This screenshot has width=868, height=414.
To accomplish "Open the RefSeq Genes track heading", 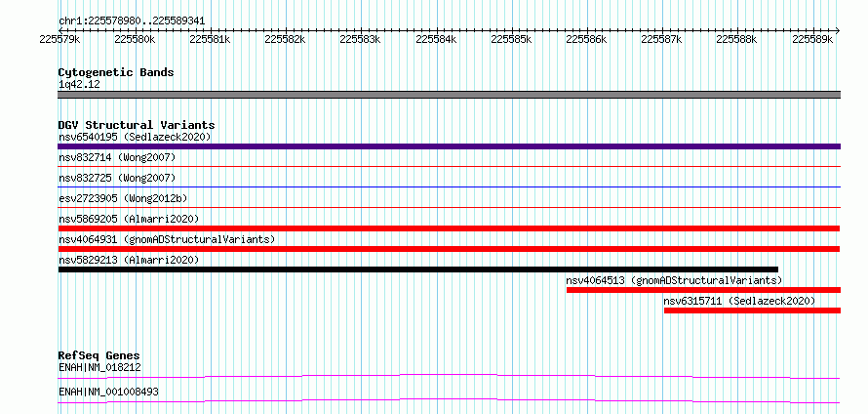I will pos(99,355).
